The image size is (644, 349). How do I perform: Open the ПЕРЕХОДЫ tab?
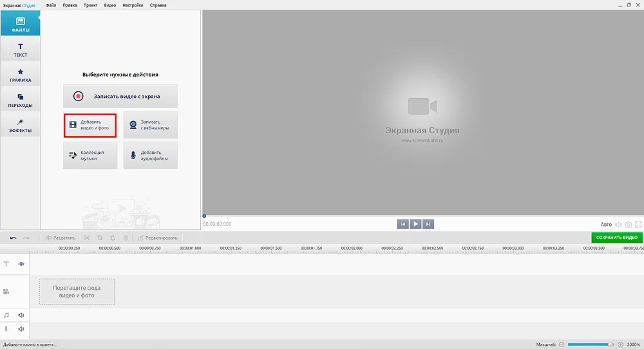[x=20, y=100]
